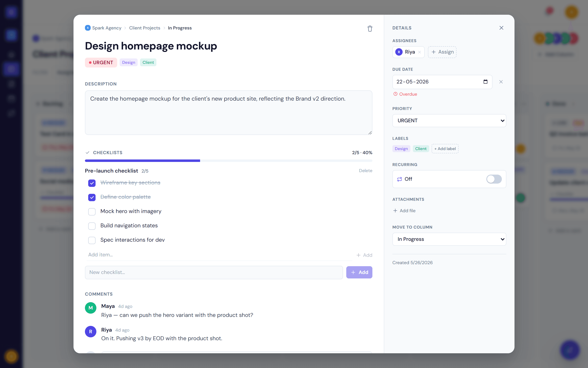588x368 pixels.
Task: Click the checklist progress bar
Action: [x=228, y=161]
